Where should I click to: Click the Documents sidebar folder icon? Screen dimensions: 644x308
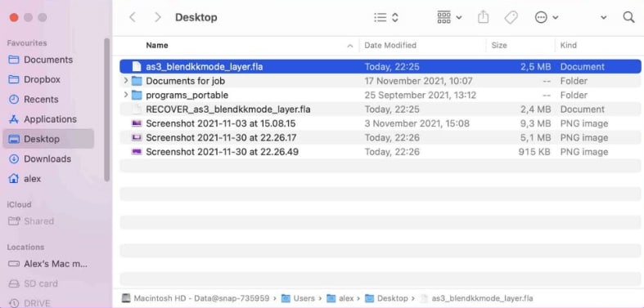click(x=14, y=60)
